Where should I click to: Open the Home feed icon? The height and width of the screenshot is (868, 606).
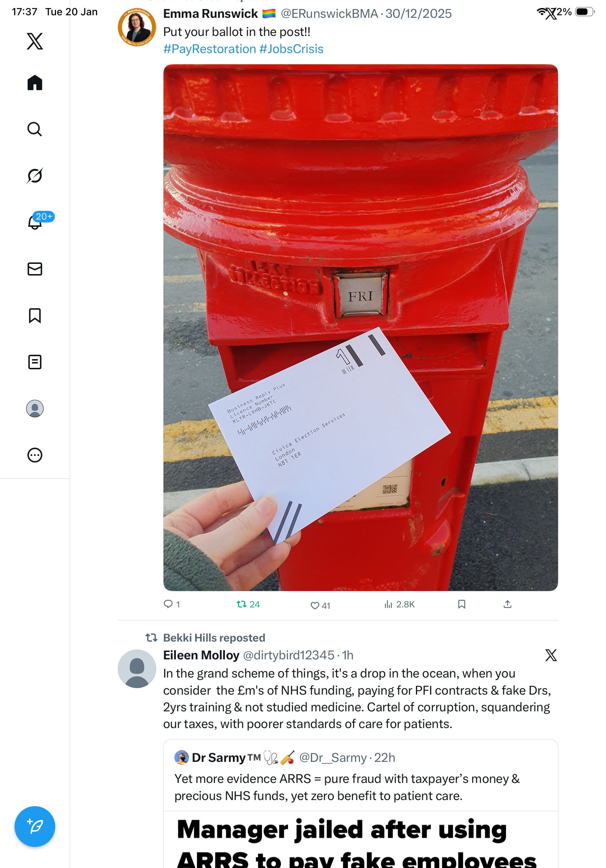click(35, 83)
